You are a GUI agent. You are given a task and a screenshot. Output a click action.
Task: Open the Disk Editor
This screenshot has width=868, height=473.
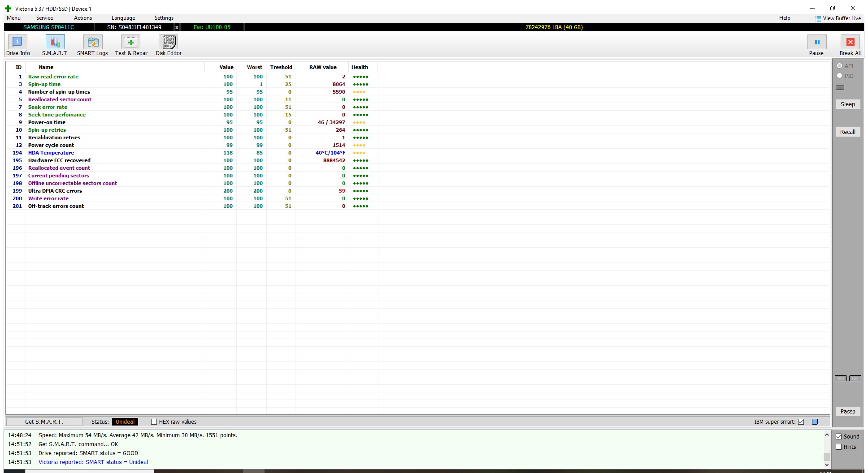coord(169,46)
